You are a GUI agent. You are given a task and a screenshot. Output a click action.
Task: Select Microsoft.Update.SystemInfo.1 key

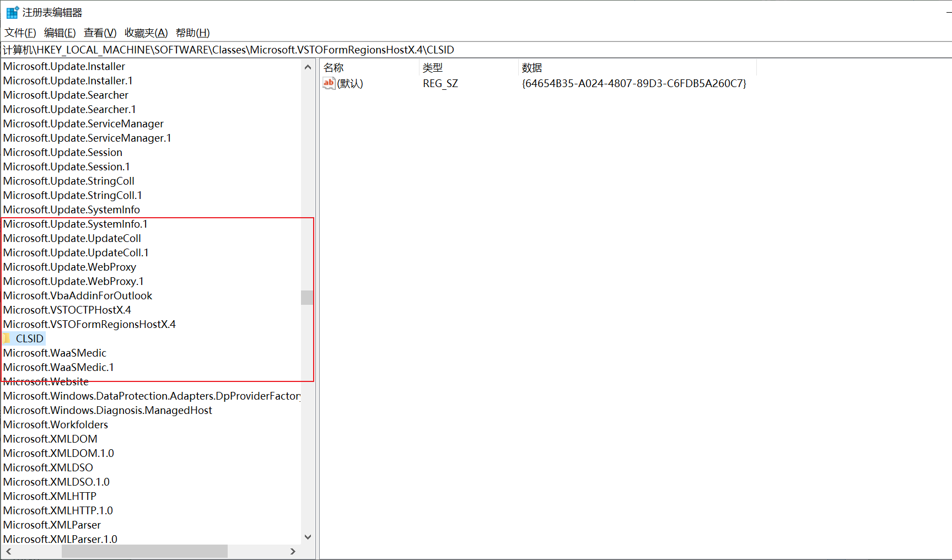tap(76, 224)
